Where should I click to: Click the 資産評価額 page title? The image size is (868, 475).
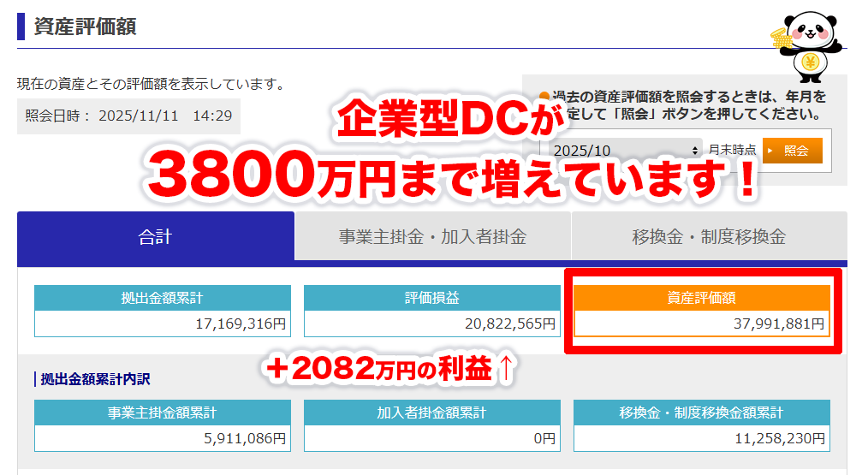tap(85, 27)
